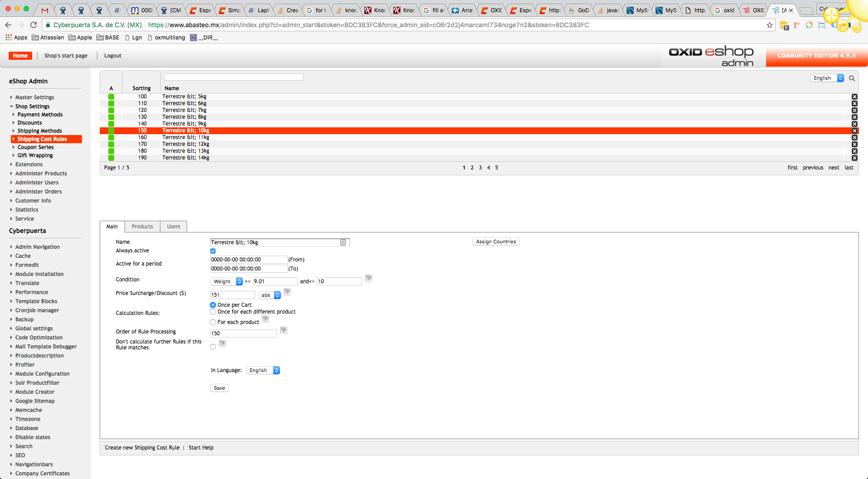Image resolution: width=868 pixels, height=479 pixels.
Task: Open the Weight condition dropdown
Action: pos(227,281)
